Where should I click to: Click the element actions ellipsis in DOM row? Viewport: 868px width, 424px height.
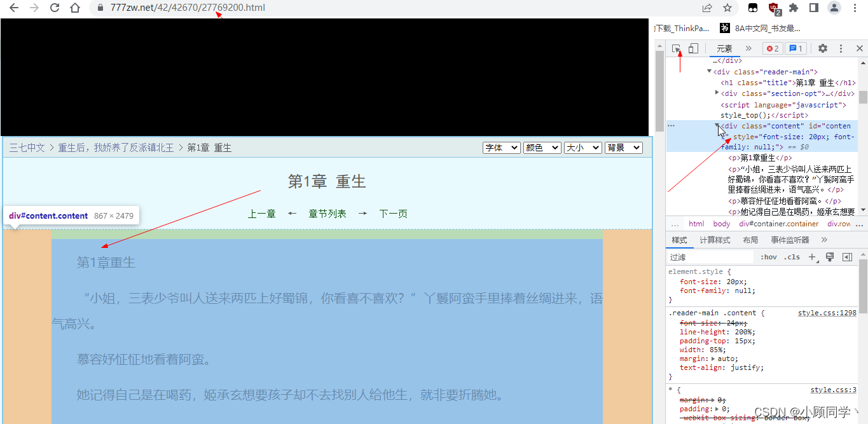(x=671, y=125)
